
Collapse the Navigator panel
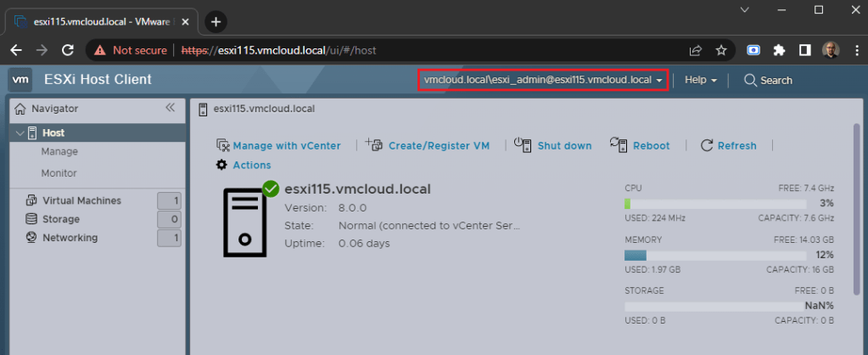170,108
